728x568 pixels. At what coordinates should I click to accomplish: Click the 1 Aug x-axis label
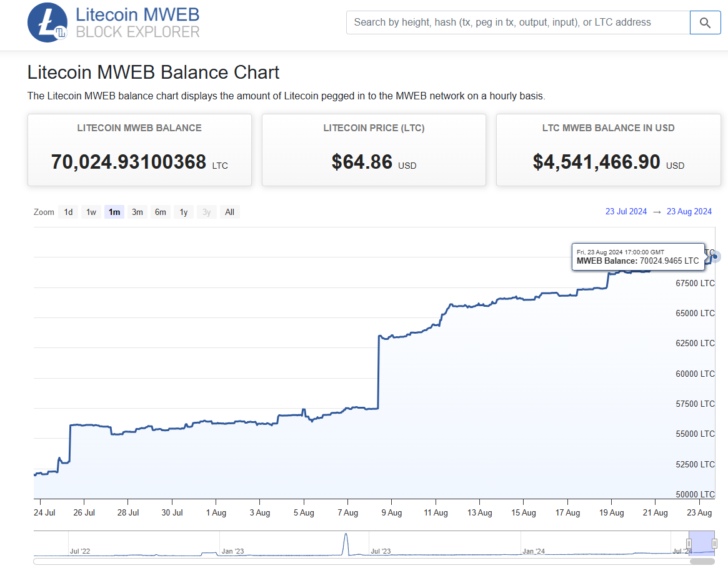coord(216,513)
